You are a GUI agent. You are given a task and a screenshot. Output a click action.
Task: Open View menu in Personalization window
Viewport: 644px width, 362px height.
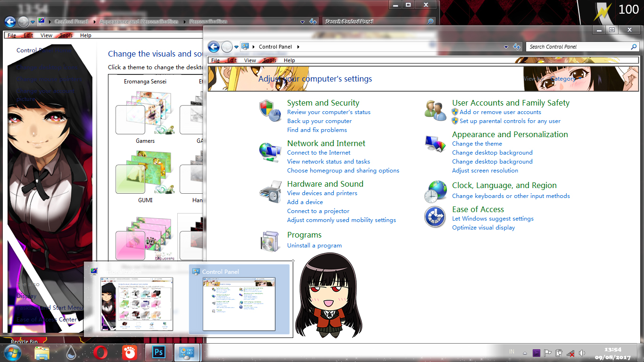coord(46,35)
